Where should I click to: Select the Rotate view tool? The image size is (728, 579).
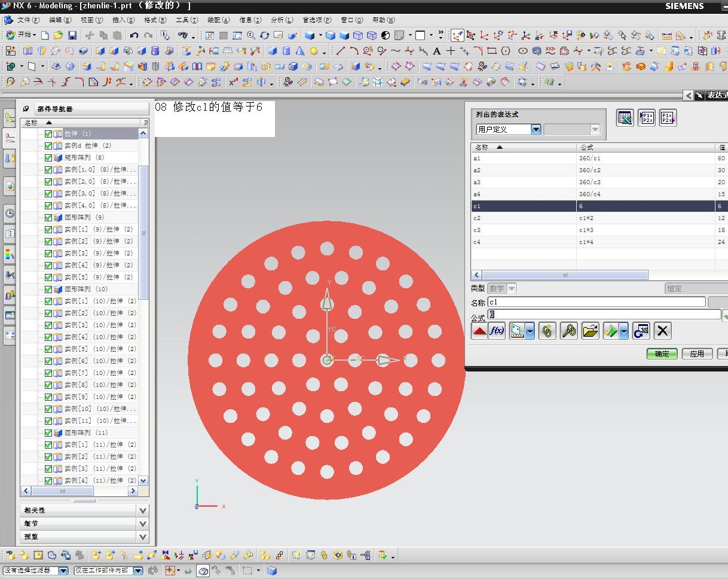click(264, 35)
